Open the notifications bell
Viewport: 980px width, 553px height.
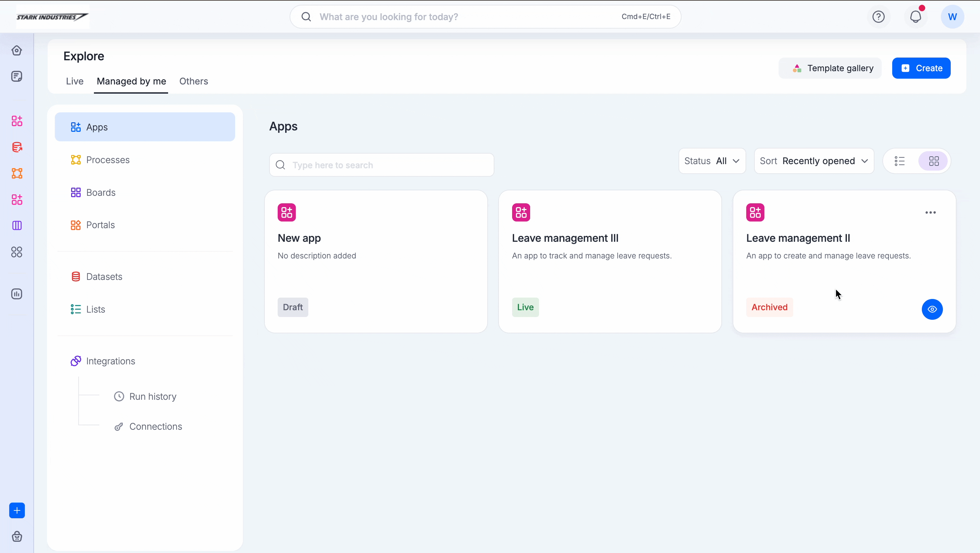point(915,17)
